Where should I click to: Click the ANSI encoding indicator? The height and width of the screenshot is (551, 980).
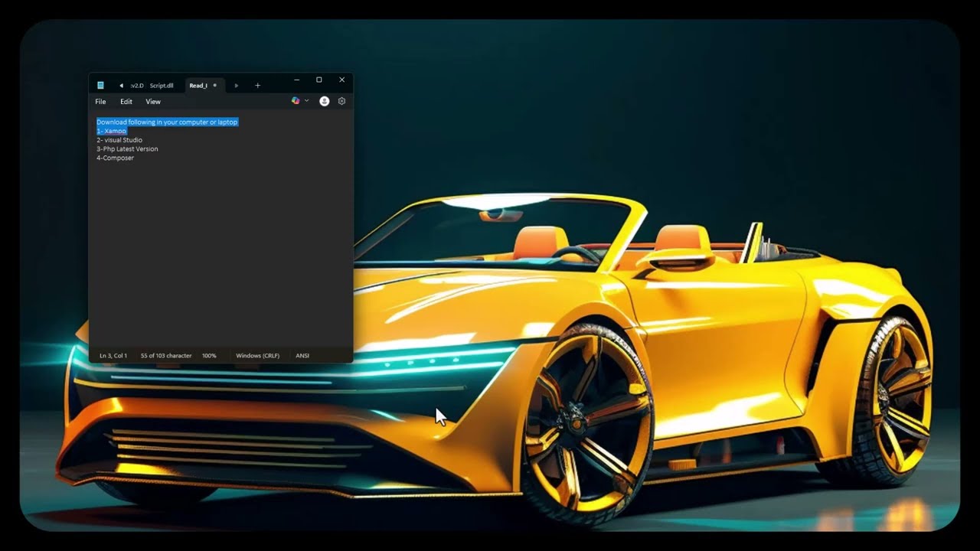[302, 356]
